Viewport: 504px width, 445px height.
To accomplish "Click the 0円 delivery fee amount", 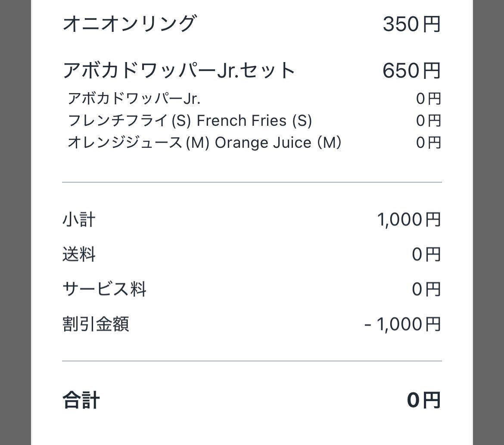I will (x=426, y=254).
